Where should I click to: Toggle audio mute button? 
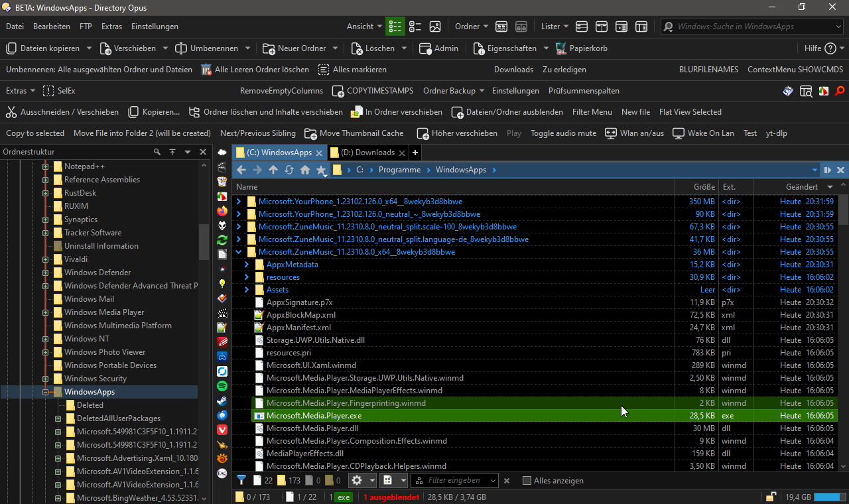click(x=563, y=133)
